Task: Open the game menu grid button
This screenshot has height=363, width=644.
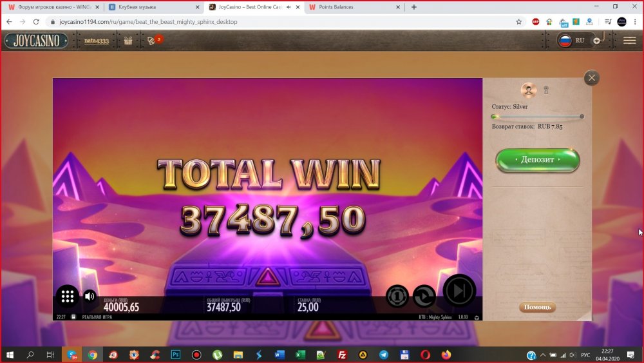Action: pos(67,296)
